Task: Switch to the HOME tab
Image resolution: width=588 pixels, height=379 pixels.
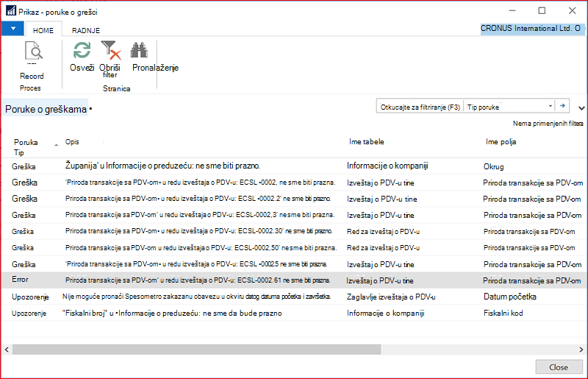Action: [43, 30]
